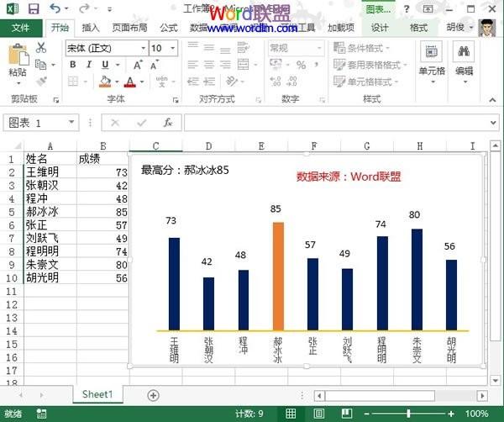
Task: Toggle Italic formatting
Action: (x=88, y=65)
